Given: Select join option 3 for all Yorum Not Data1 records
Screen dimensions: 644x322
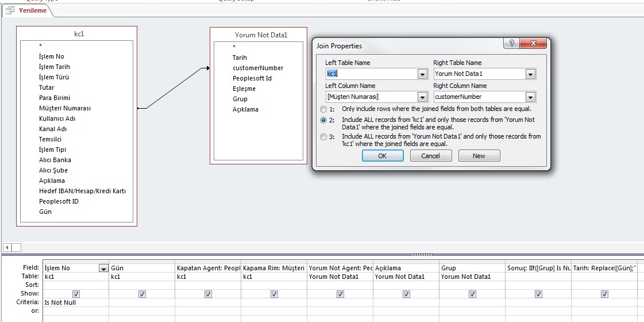Looking at the screenshot, I should coord(323,137).
